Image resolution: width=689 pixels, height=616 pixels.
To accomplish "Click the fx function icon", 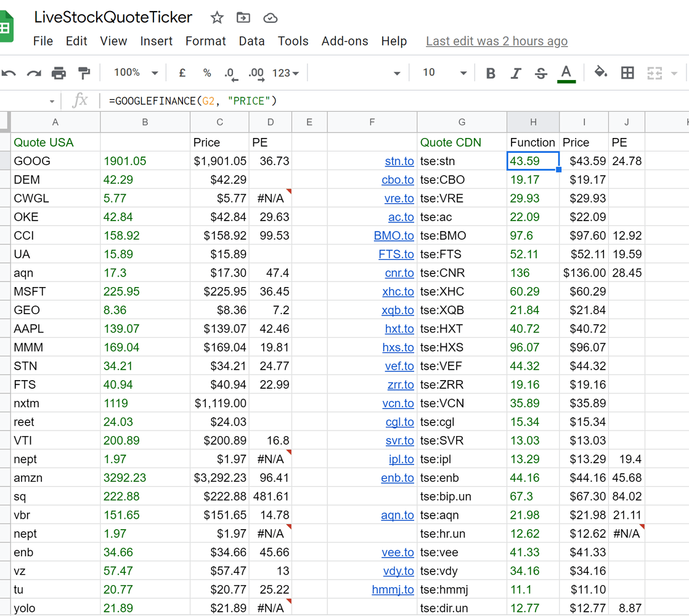I will 80,100.
